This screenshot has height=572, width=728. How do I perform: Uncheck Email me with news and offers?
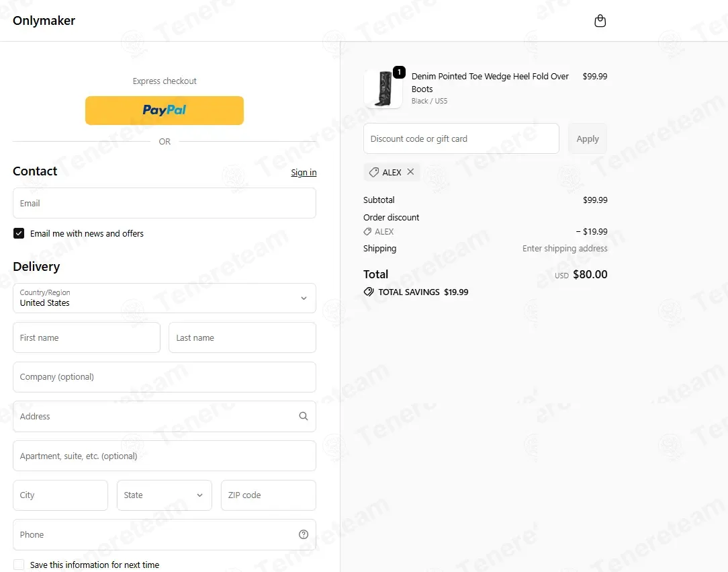(x=19, y=233)
